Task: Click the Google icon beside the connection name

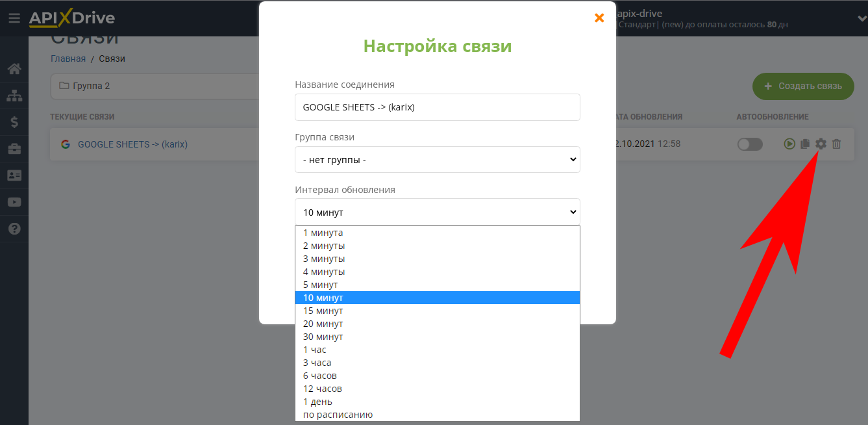Action: (x=66, y=144)
